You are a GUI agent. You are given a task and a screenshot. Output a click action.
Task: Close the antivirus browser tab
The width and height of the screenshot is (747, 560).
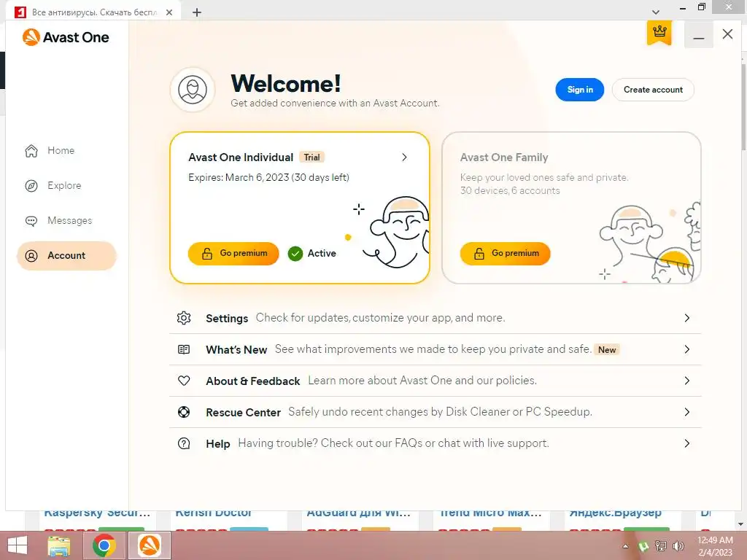[x=169, y=12]
